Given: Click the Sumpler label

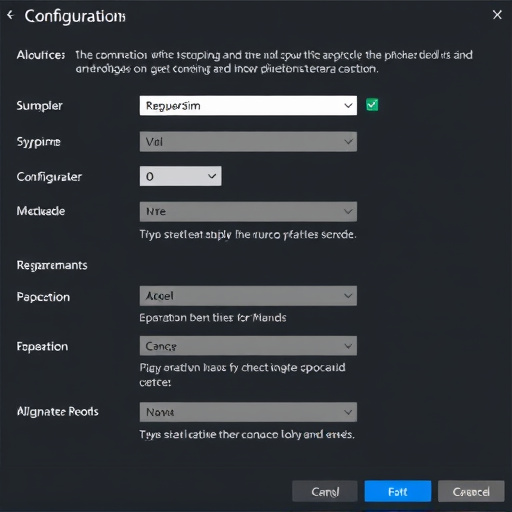Looking at the screenshot, I should 40,106.
